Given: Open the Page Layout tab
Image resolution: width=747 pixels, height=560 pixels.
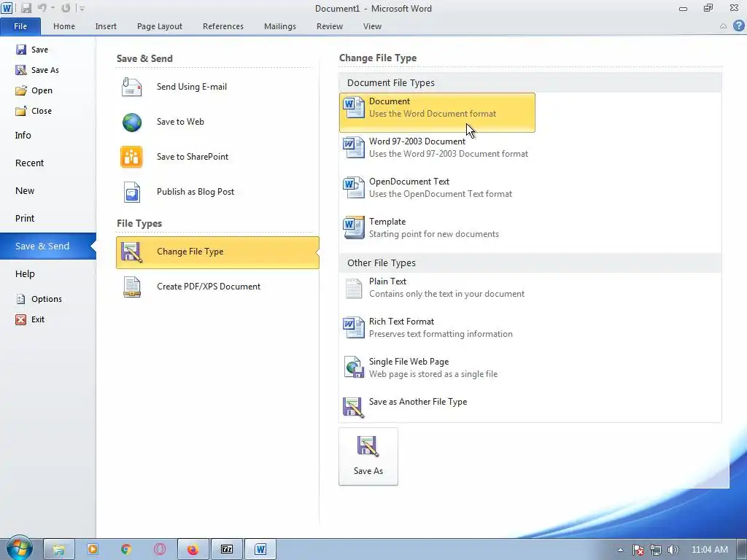Looking at the screenshot, I should point(160,26).
